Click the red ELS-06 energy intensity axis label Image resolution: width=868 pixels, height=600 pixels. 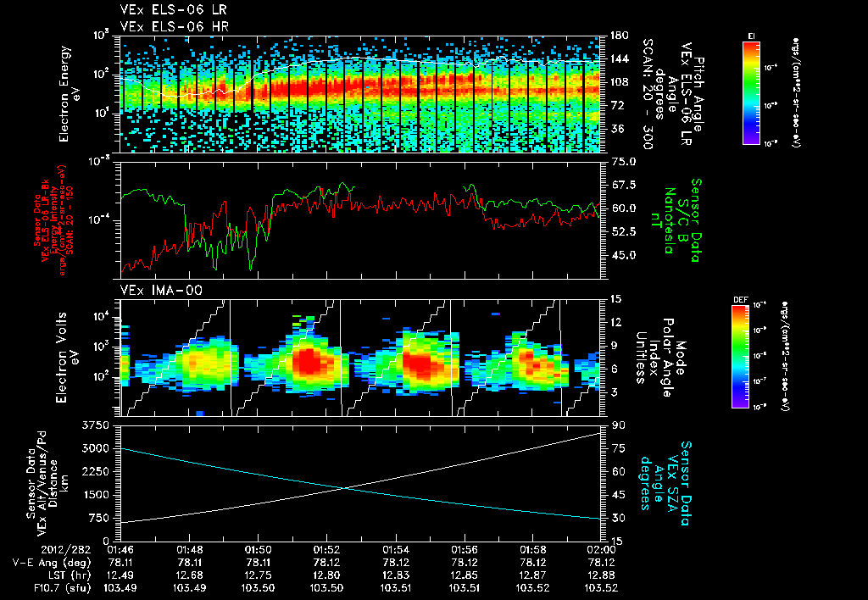pyautogui.click(x=53, y=220)
